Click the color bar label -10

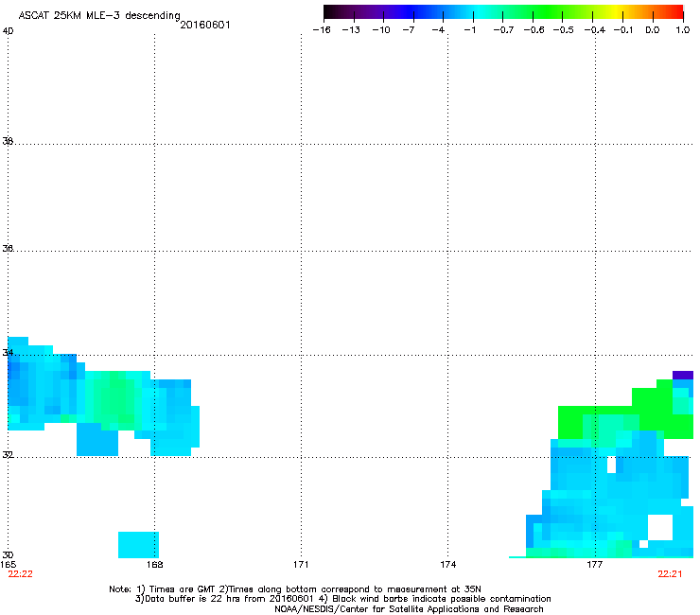(x=381, y=30)
